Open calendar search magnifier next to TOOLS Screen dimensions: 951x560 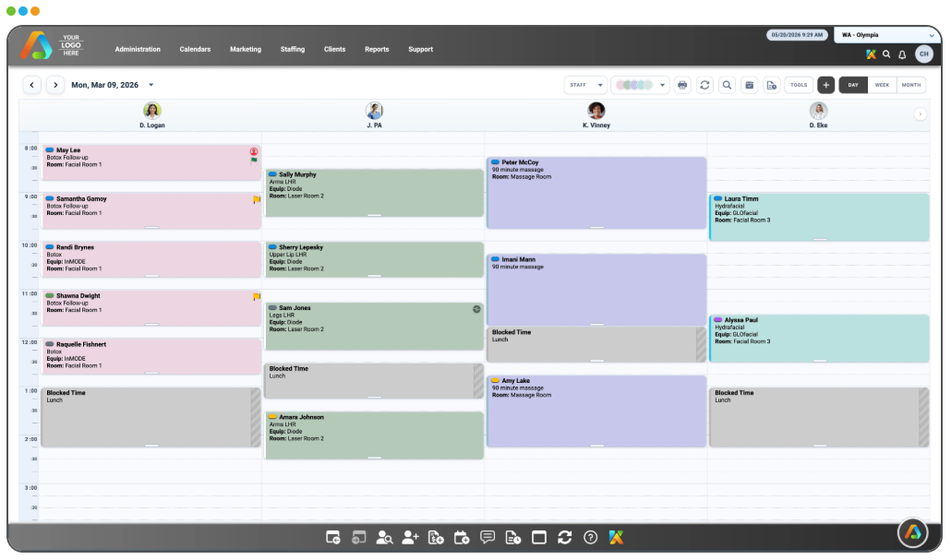[728, 86]
